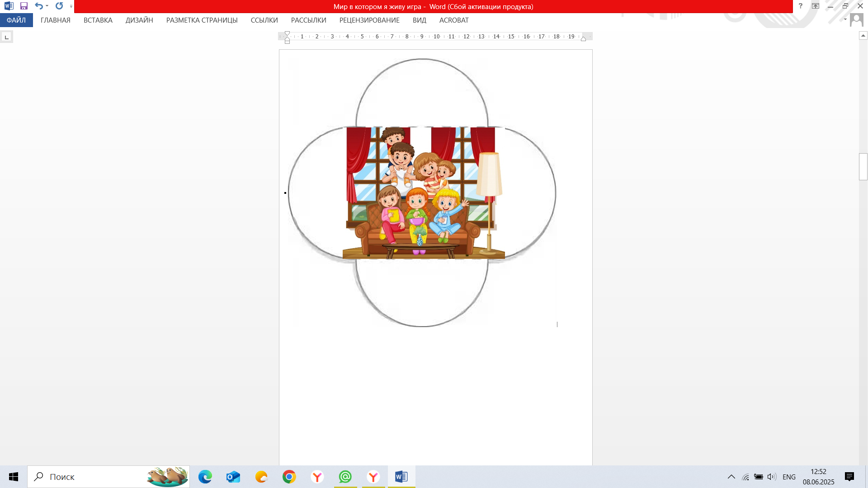Expand the Undo history dropdown arrow
This screenshot has width=868, height=488.
[47, 6]
